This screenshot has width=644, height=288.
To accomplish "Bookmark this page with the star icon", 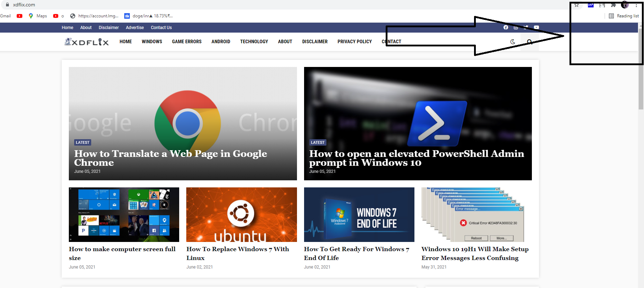I will point(577,5).
